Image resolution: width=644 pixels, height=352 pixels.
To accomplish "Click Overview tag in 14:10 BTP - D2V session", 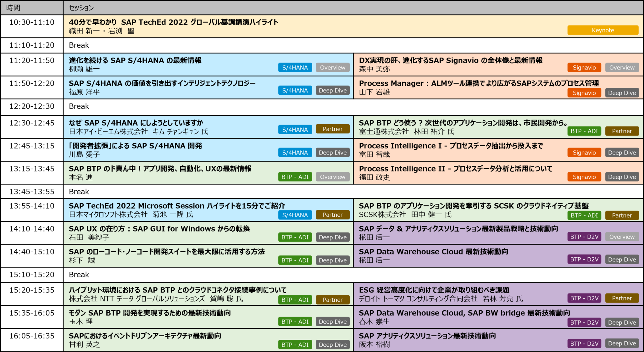I will 622,237.
